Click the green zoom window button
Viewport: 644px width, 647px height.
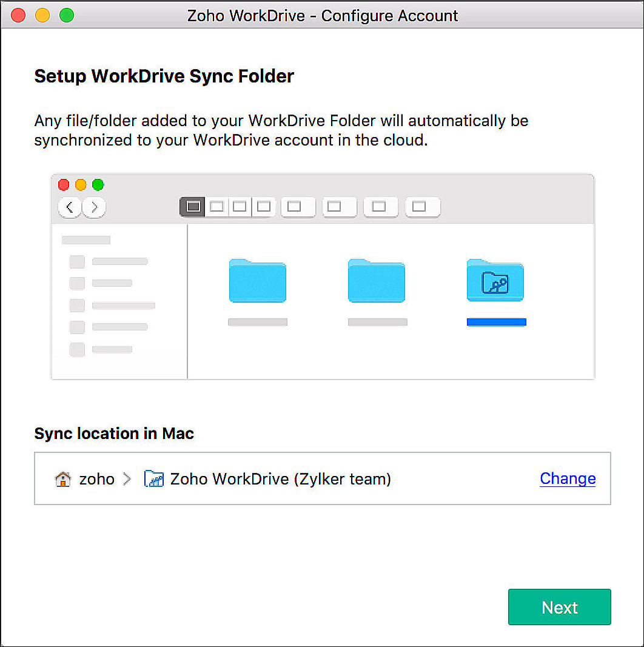click(67, 15)
